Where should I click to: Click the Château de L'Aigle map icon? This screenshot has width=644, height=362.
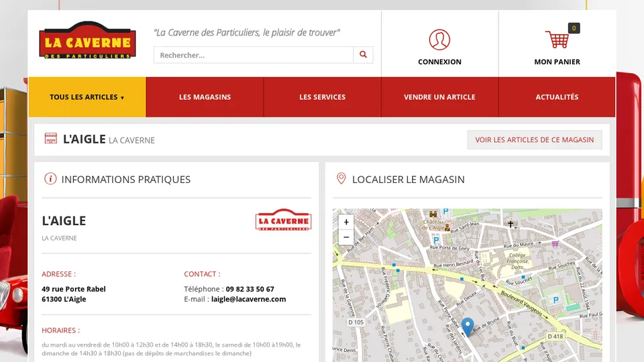pos(433,215)
